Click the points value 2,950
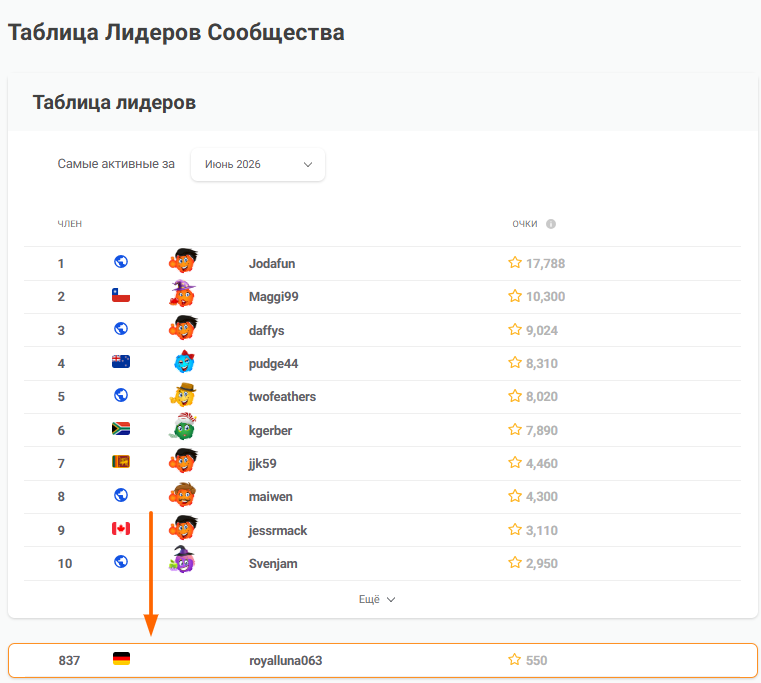Viewport: 761px width, 683px height. (542, 564)
